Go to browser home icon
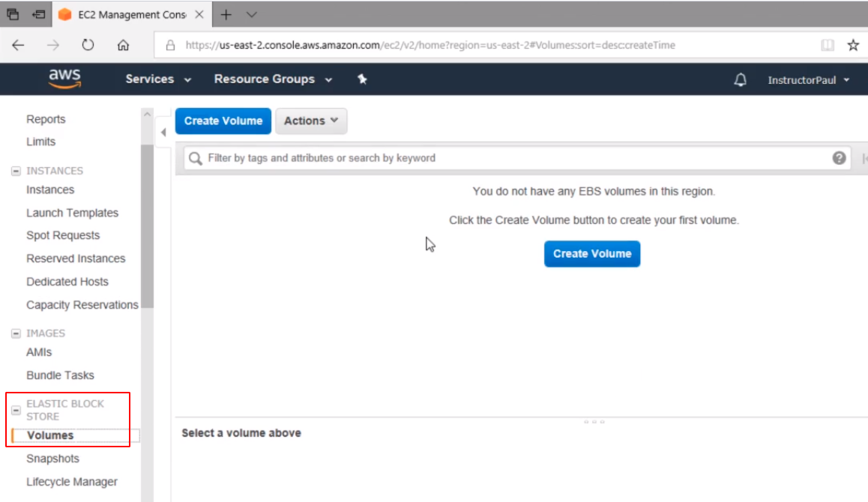Screen dimensions: 868x502 tap(123, 45)
